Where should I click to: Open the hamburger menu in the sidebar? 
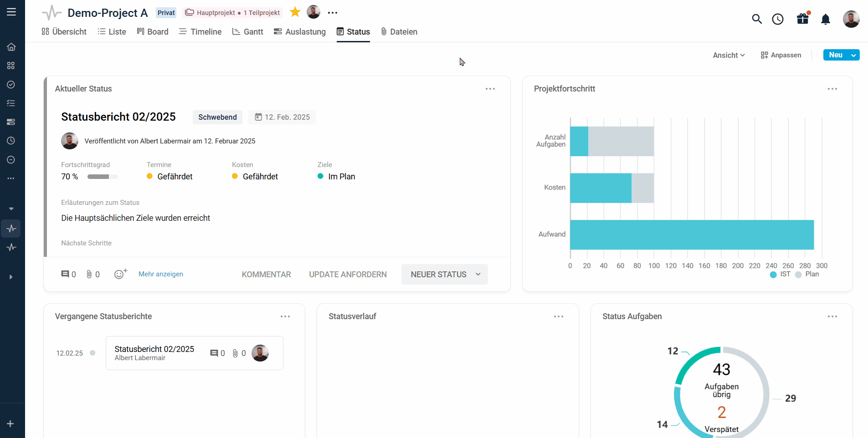pyautogui.click(x=11, y=12)
